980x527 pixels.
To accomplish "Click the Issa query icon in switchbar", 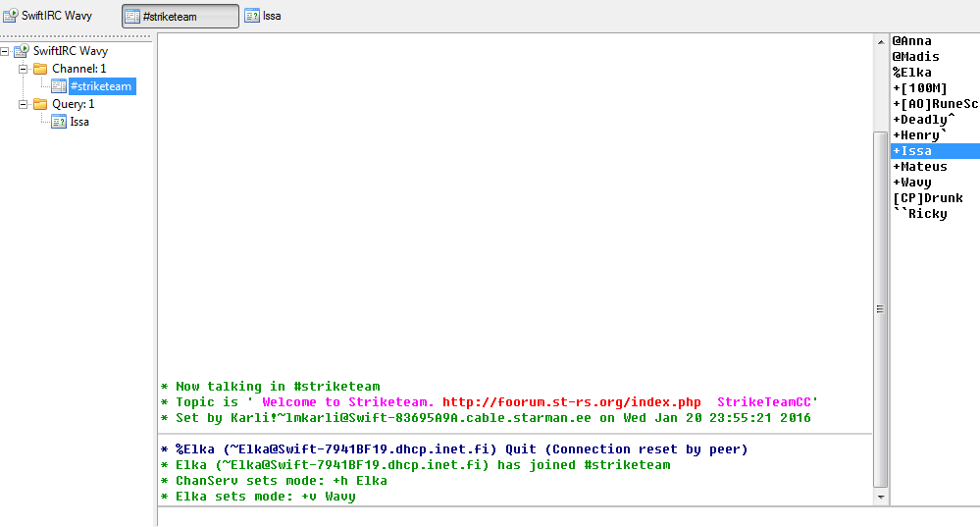I will pos(252,16).
